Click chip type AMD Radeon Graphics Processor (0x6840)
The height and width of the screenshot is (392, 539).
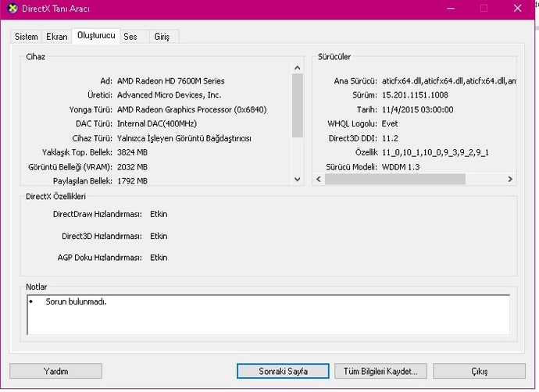192,109
